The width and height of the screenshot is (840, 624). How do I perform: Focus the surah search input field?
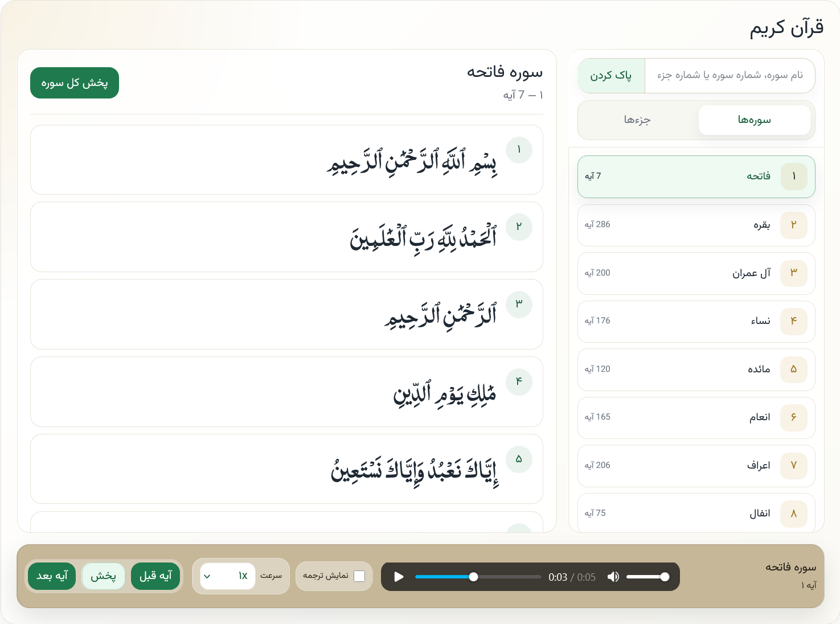(730, 76)
